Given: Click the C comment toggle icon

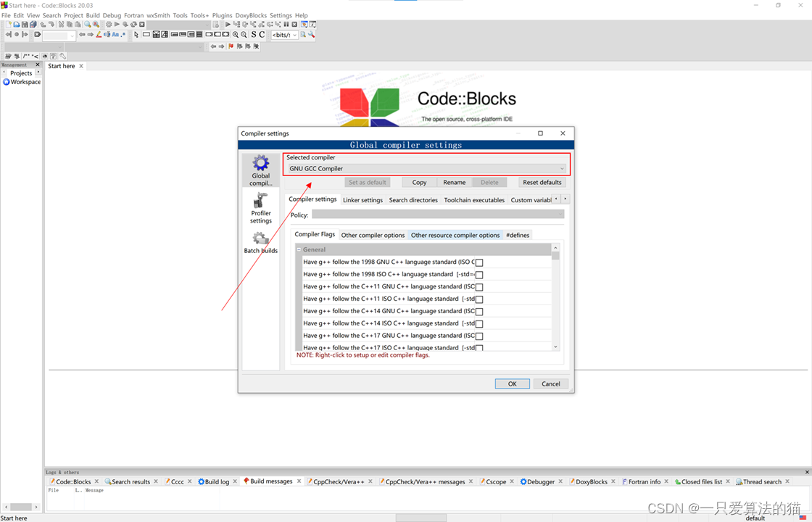Looking at the screenshot, I should pos(262,35).
